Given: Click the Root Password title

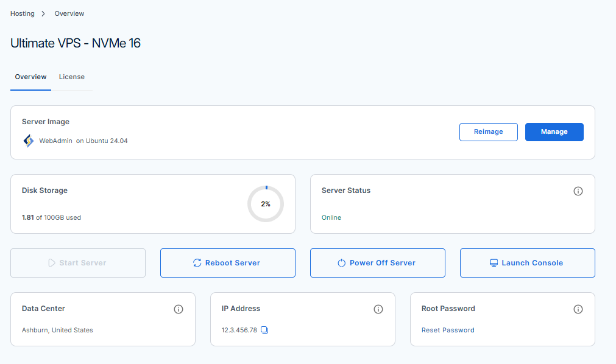Looking at the screenshot, I should (448, 309).
